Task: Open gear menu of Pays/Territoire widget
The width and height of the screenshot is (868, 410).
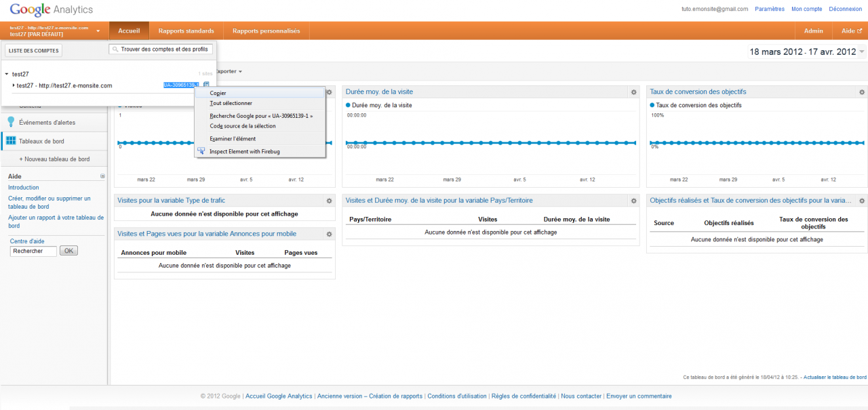Action: tap(633, 201)
